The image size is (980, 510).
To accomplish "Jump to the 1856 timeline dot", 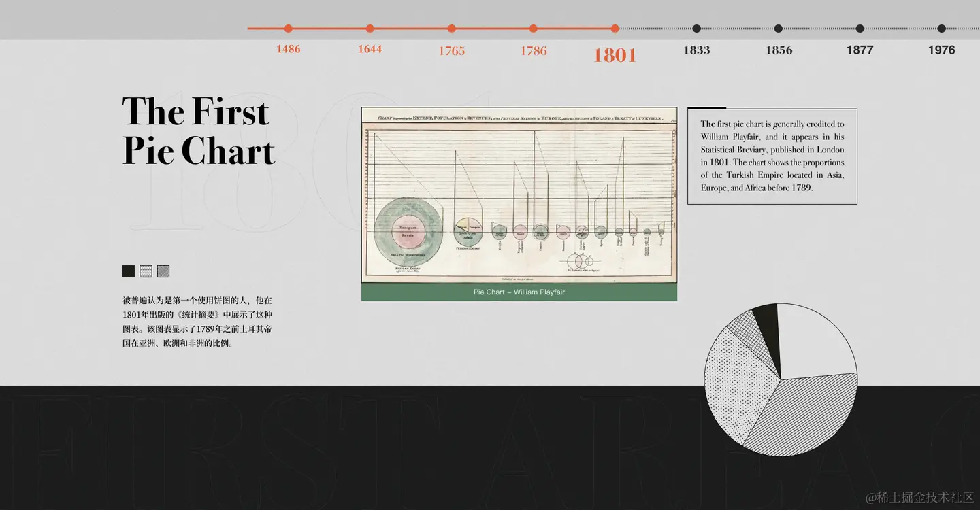I will (x=779, y=29).
